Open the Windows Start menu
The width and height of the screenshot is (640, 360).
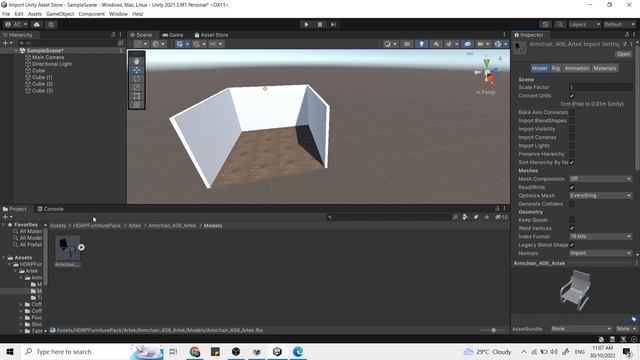coord(10,351)
